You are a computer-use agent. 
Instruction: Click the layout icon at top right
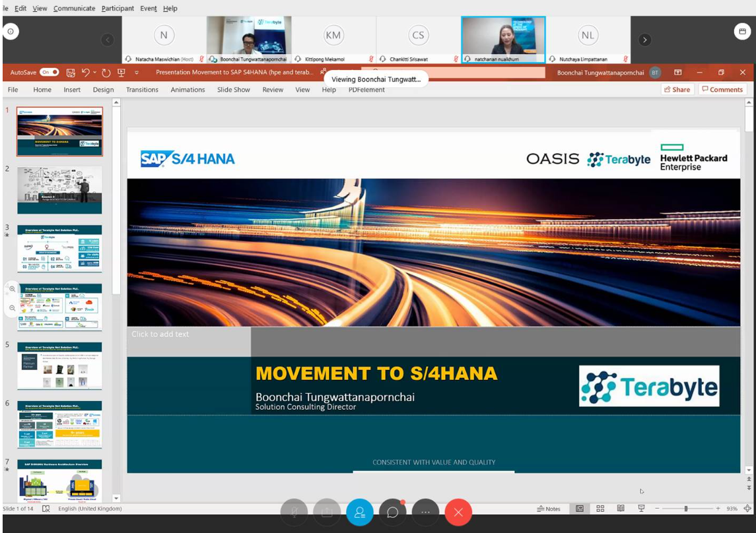tap(743, 32)
